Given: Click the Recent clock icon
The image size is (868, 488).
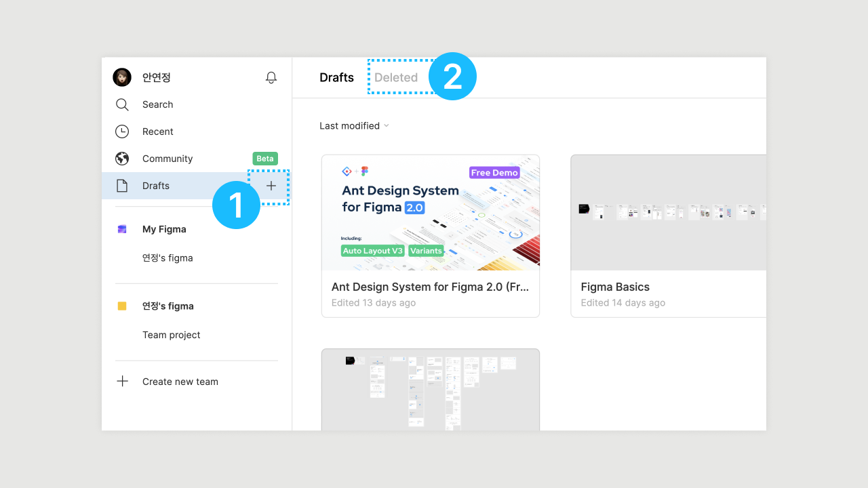Looking at the screenshot, I should point(122,131).
